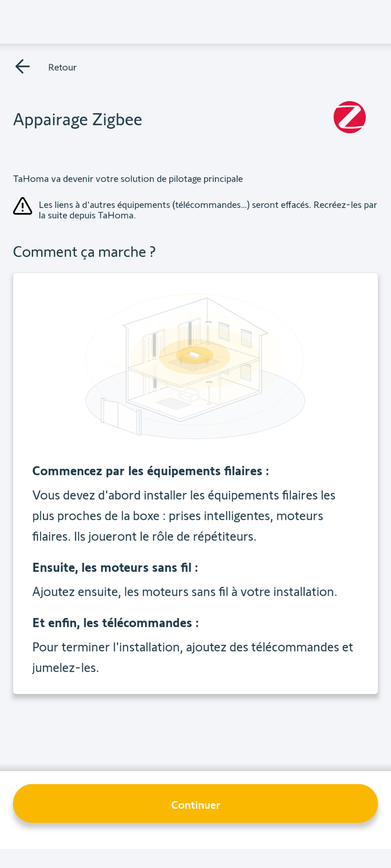Screen dimensions: 391x868
Task: Click the TaHoma box glowing in the house
Action: 194,355
